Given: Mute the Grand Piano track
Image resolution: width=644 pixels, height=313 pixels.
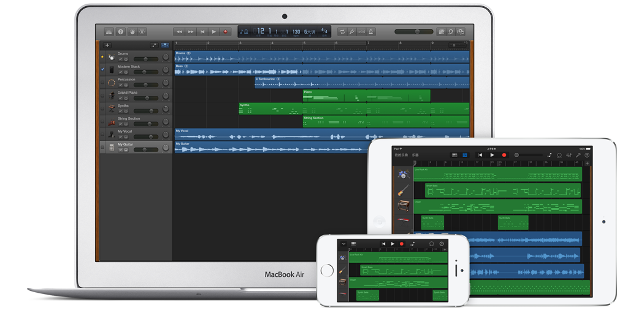Looking at the screenshot, I should tap(120, 98).
